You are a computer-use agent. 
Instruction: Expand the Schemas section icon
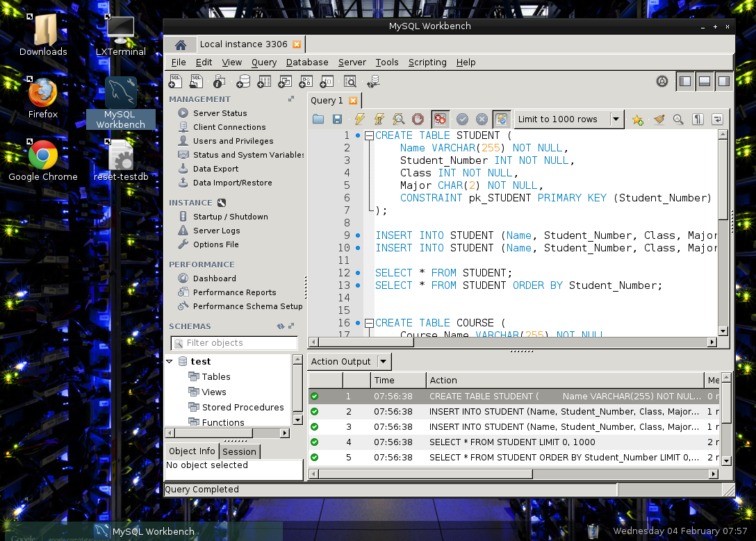click(291, 326)
